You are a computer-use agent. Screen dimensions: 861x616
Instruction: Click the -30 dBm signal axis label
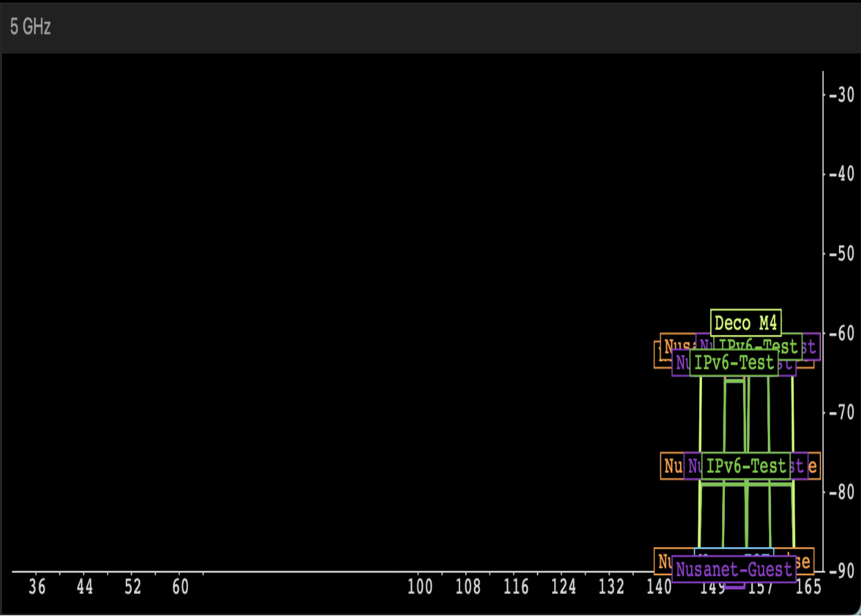click(x=842, y=95)
